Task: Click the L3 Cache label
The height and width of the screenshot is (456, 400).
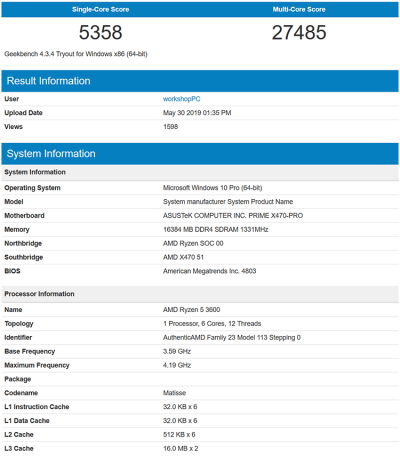Action: [x=19, y=448]
